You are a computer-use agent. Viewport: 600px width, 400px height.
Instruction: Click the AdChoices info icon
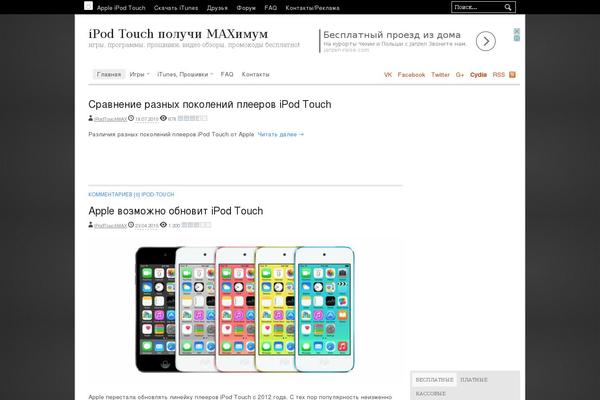tap(517, 38)
